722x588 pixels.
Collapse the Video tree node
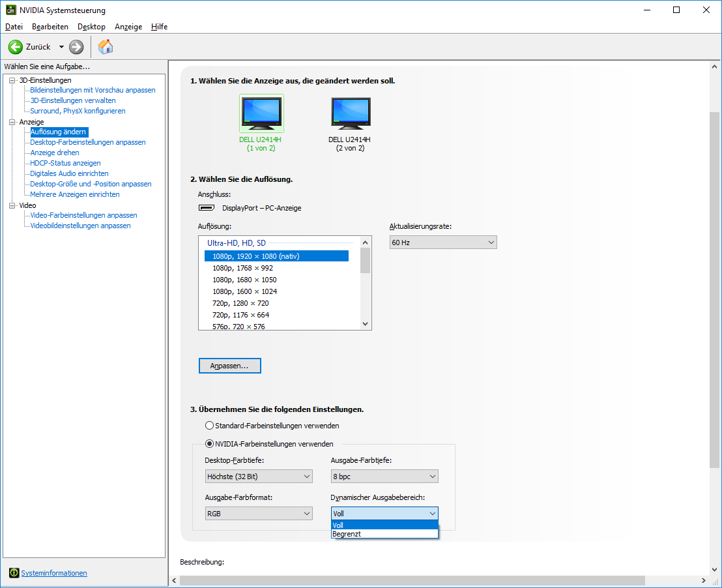12,205
